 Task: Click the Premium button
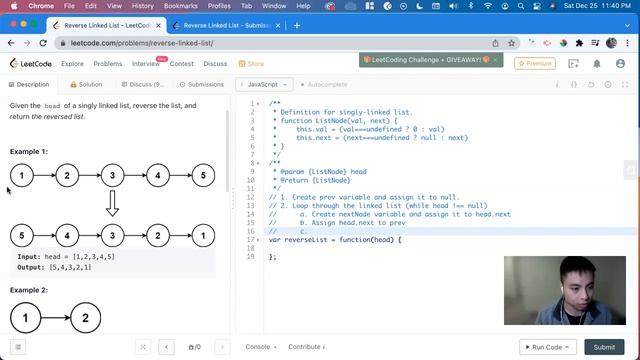pos(535,64)
